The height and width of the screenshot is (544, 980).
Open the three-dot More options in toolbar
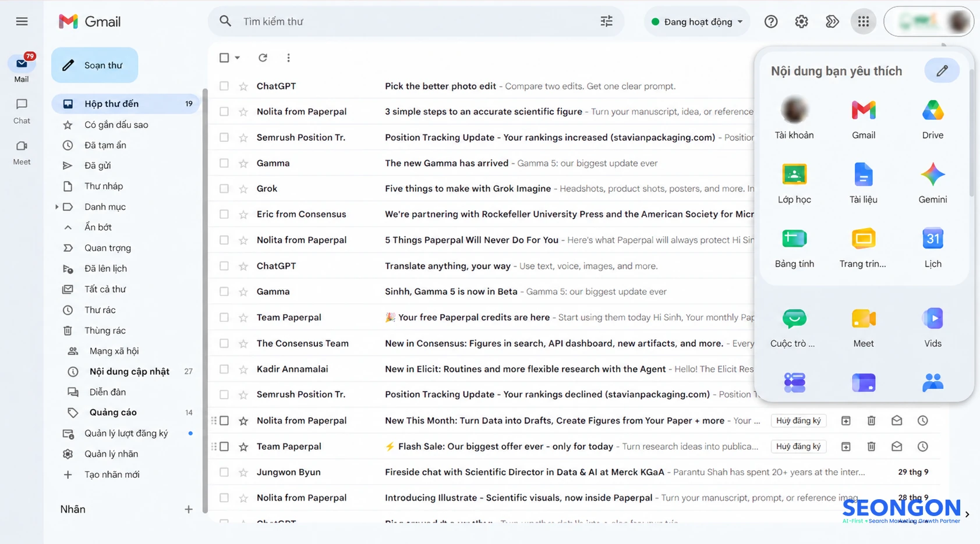point(288,58)
